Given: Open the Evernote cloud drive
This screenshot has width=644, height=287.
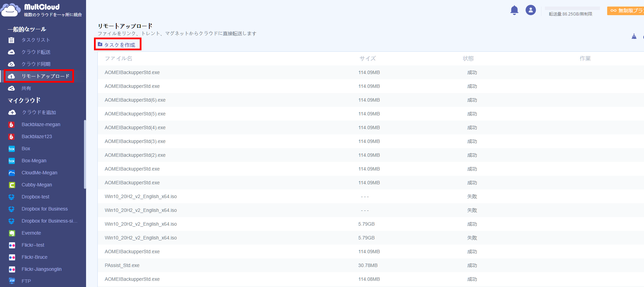Looking at the screenshot, I should (31, 233).
